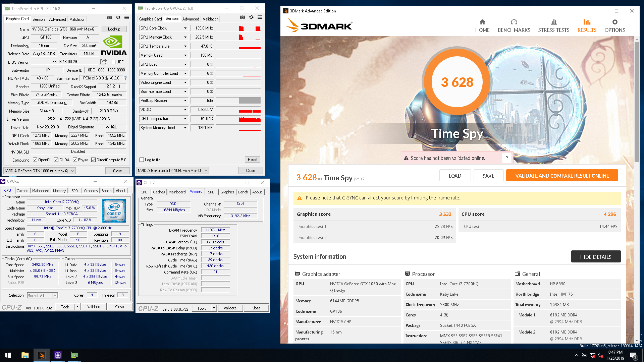Expand Memory Used sensor dropdown
This screenshot has height=362, width=644.
[185, 55]
